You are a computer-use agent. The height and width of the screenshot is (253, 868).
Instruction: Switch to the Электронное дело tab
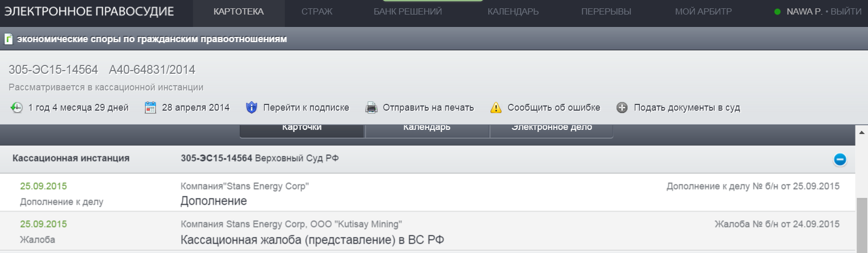[552, 128]
